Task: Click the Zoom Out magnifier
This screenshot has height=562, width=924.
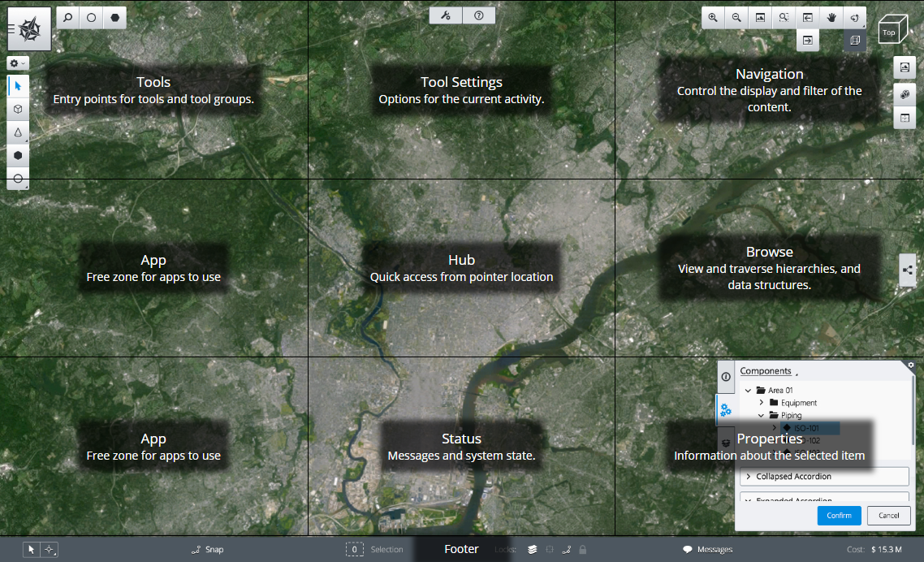Action: coord(736,18)
